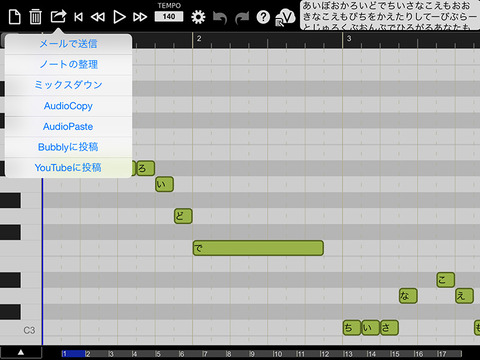Select the ろ note block

tap(146, 168)
